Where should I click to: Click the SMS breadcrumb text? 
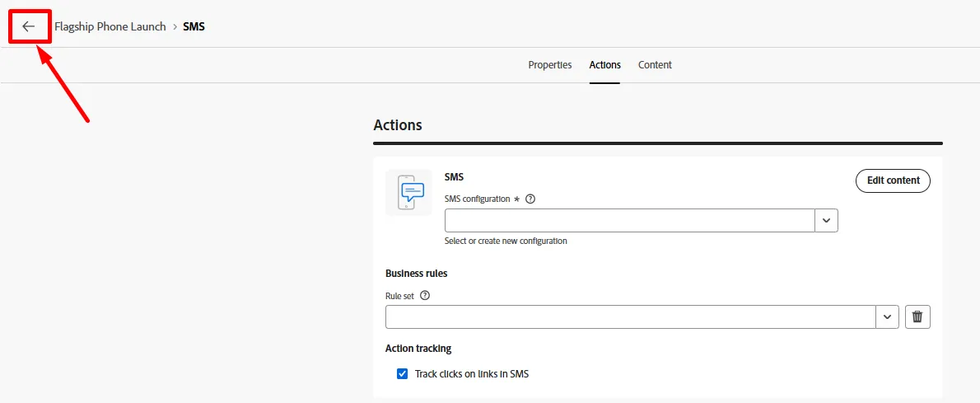pos(194,26)
